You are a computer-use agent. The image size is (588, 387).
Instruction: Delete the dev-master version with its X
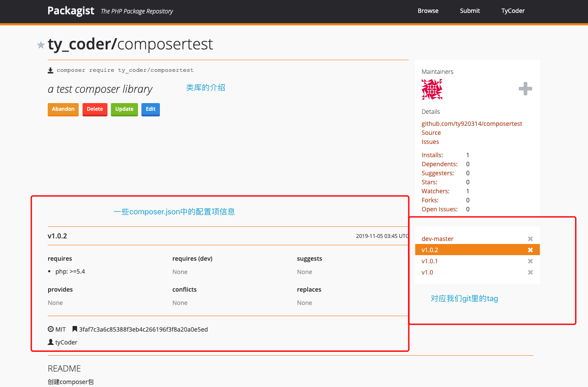point(530,239)
